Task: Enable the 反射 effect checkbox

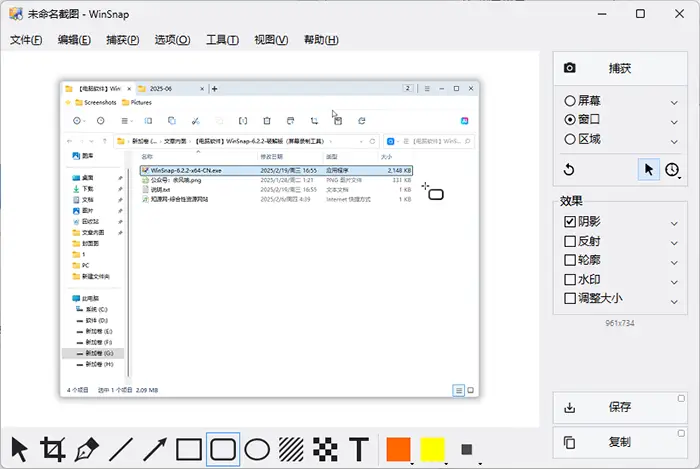Action: pos(570,241)
